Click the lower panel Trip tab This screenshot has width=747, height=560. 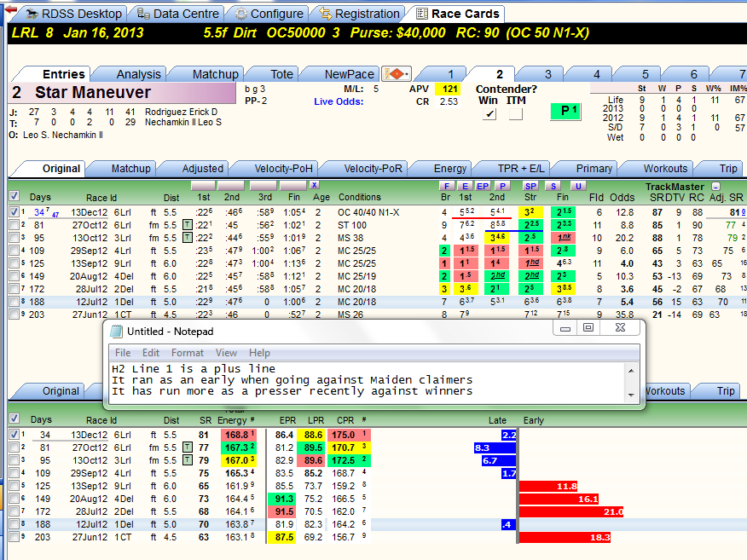point(726,391)
